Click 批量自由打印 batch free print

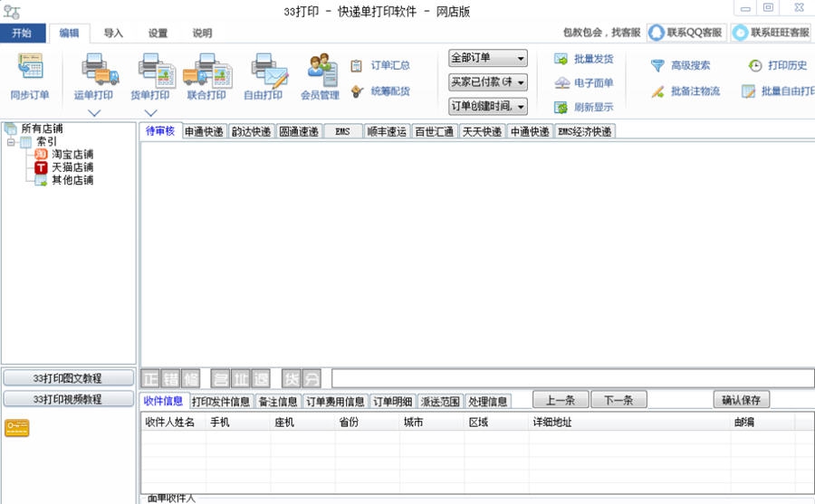(778, 91)
